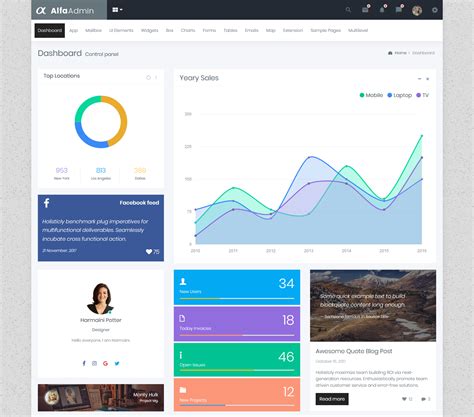Open the bell alerts icon

(x=382, y=10)
